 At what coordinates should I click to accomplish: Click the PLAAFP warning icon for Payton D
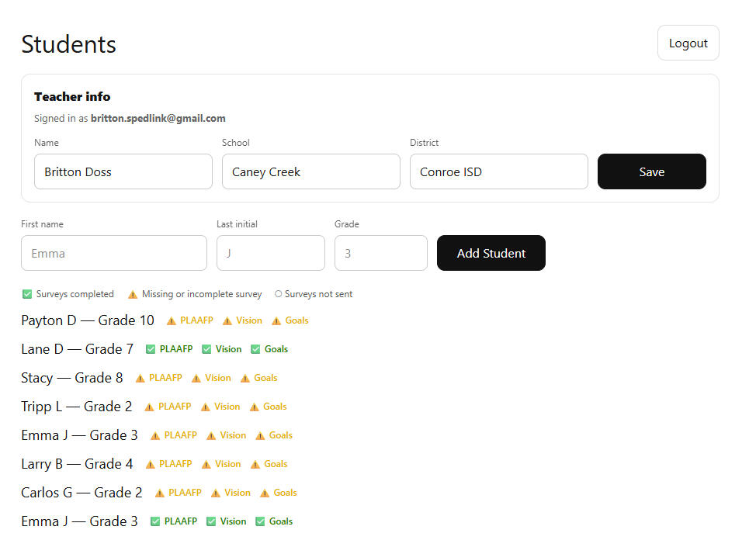point(172,320)
